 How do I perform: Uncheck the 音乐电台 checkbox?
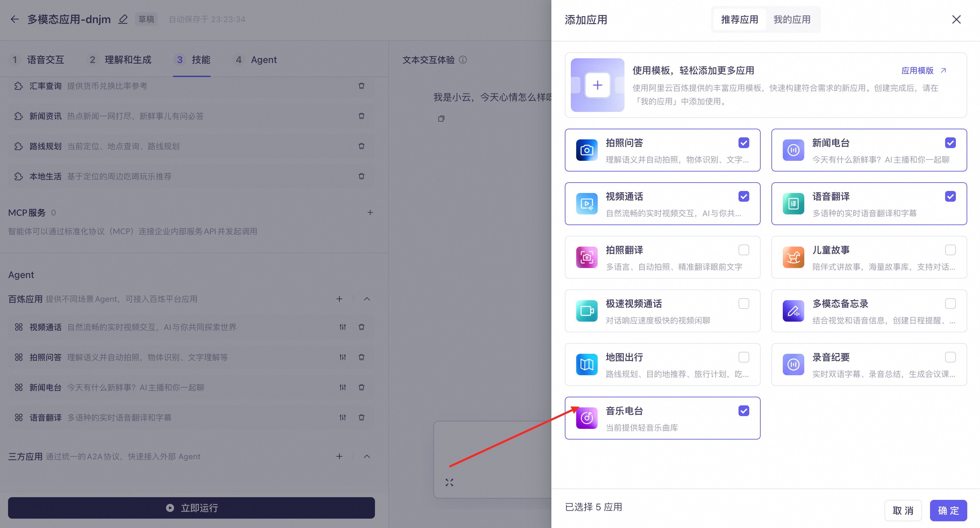[744, 410]
